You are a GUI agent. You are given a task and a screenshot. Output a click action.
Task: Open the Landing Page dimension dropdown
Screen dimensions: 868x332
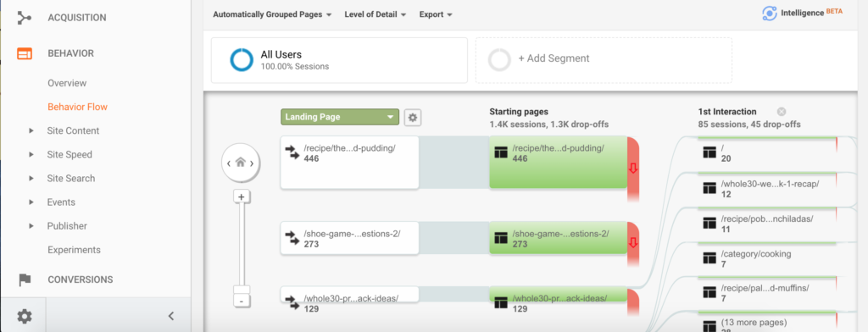pyautogui.click(x=340, y=117)
